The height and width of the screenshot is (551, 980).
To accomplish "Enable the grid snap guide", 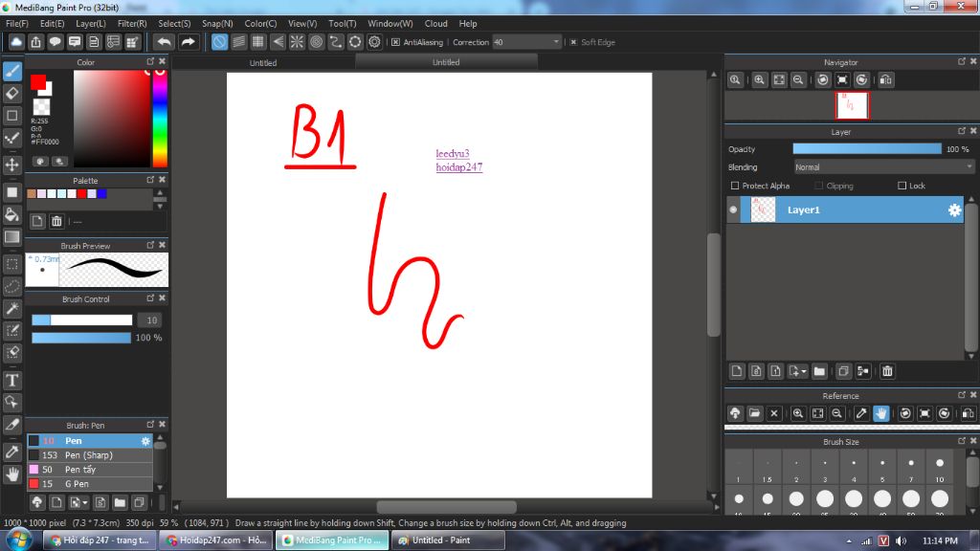I will (x=258, y=42).
